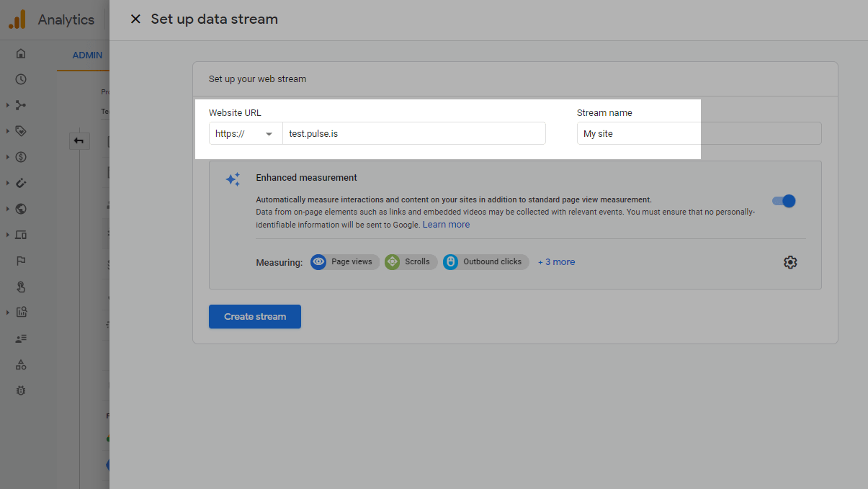
Task: Open Home from the sidebar house icon
Action: [x=21, y=53]
